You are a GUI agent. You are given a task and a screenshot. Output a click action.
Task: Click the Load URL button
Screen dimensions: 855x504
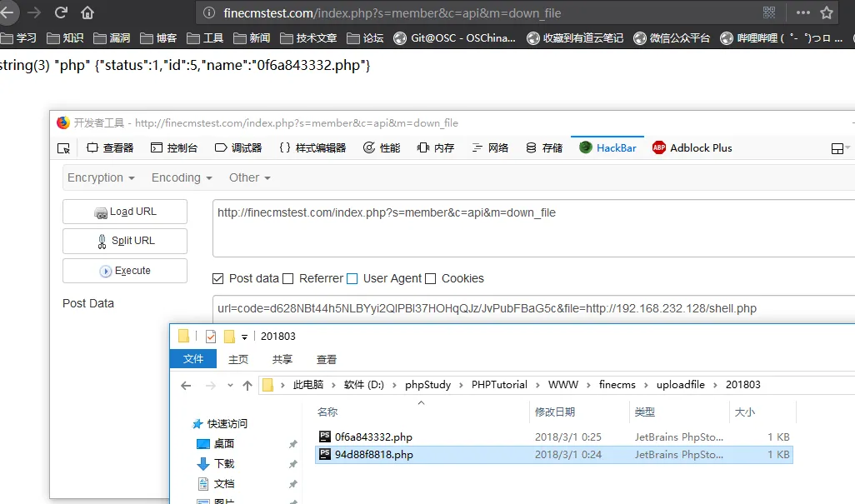(x=124, y=212)
